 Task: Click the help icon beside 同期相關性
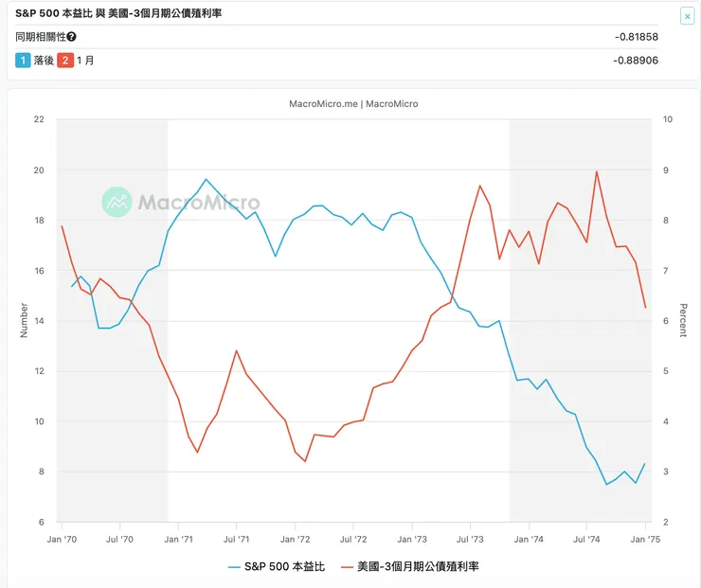(72, 37)
